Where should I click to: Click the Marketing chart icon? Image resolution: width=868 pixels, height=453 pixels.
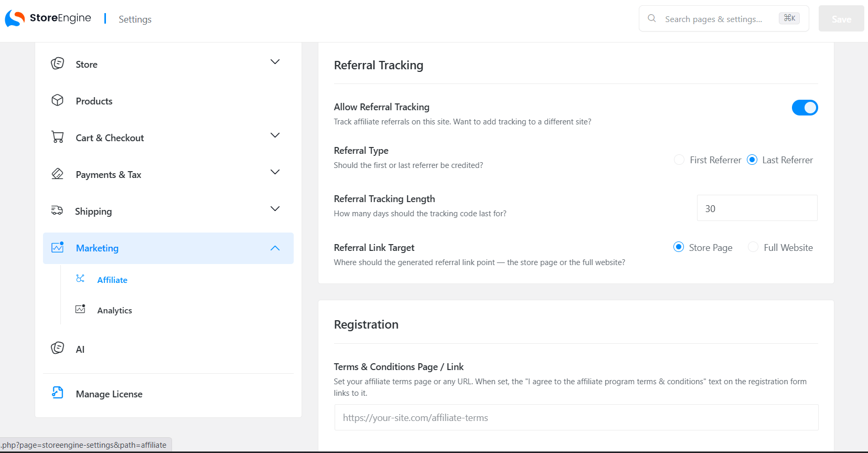(58, 247)
